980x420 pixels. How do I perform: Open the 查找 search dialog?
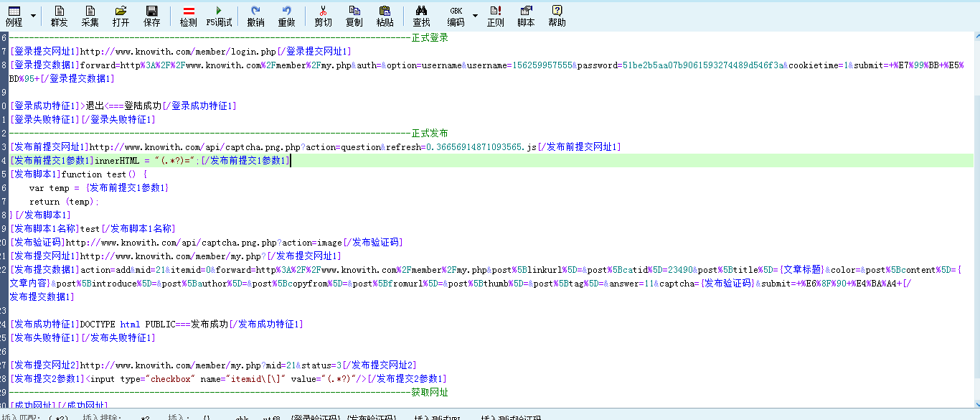click(421, 14)
